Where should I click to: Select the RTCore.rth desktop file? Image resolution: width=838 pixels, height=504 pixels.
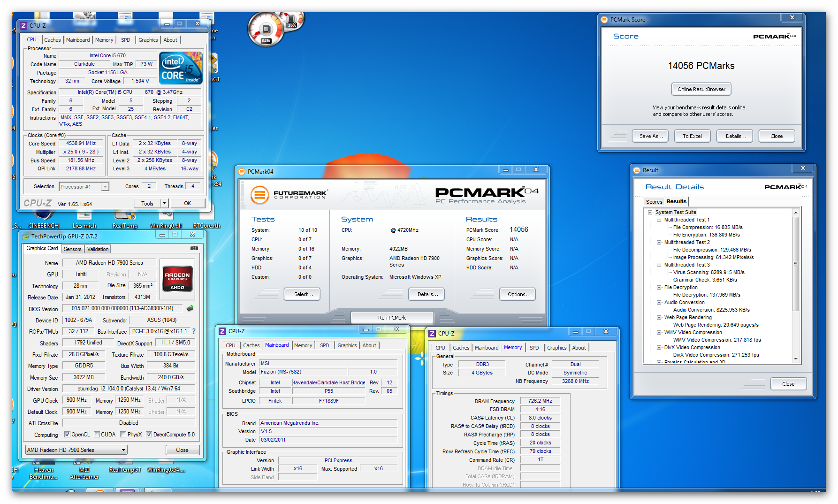point(206,219)
